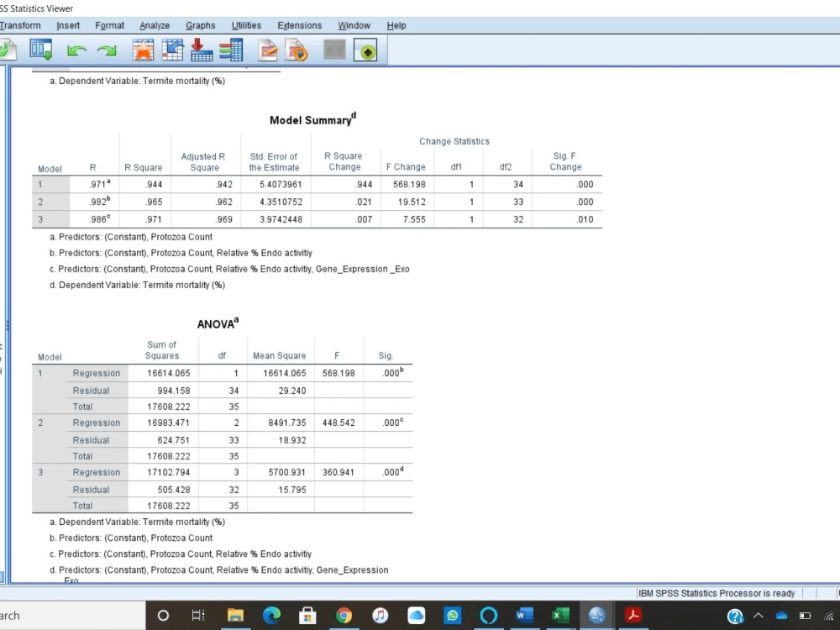This screenshot has height=630, width=840.
Task: Open the Utilities menu
Action: coord(246,25)
